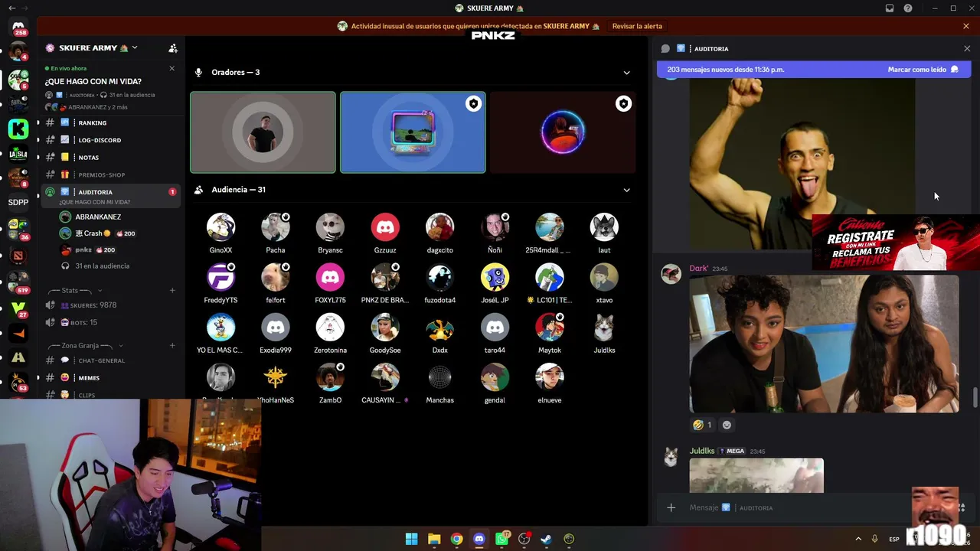Image resolution: width=980 pixels, height=551 pixels.
Task: Show hidden system tray icons
Action: tap(858, 539)
